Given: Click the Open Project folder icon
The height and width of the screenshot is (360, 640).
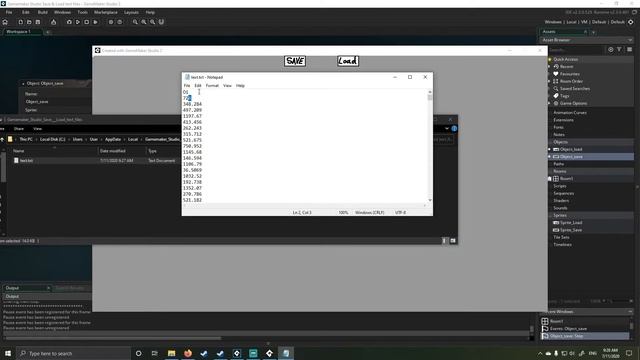Looking at the screenshot, I should click(29, 22).
